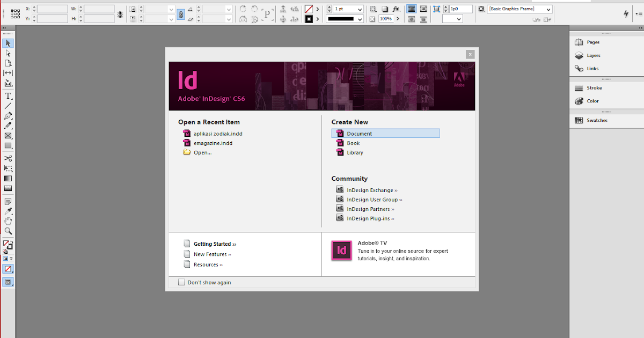This screenshot has width=644, height=338.
Task: Select the Direct Selection tool
Action: (8, 53)
